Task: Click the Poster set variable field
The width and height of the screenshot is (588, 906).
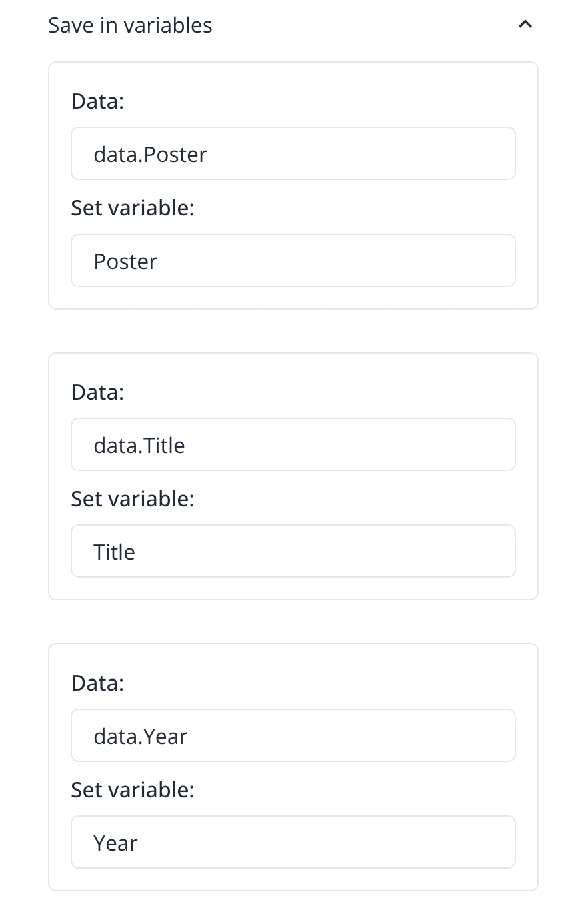Action: coord(293,261)
